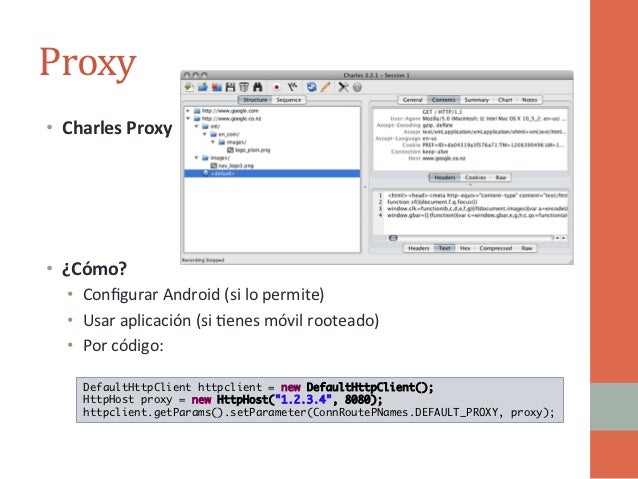Click the image file icon of nav_logo3.png
The width and height of the screenshot is (638, 479).
point(214,165)
